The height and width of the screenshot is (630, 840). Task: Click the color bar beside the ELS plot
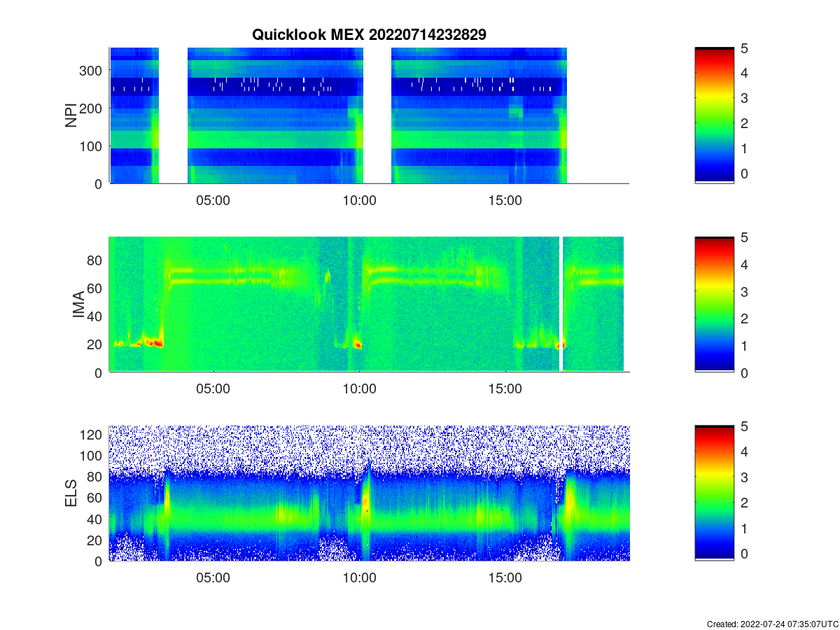(x=714, y=493)
